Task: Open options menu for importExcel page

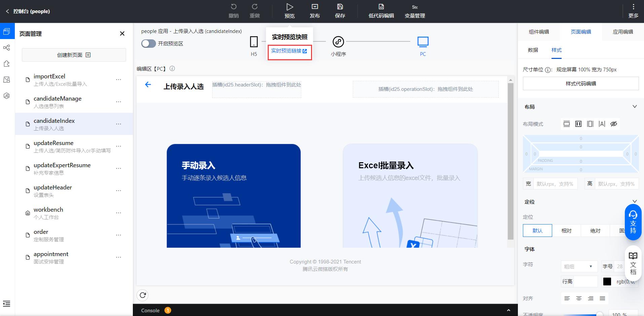Action: (x=118, y=80)
